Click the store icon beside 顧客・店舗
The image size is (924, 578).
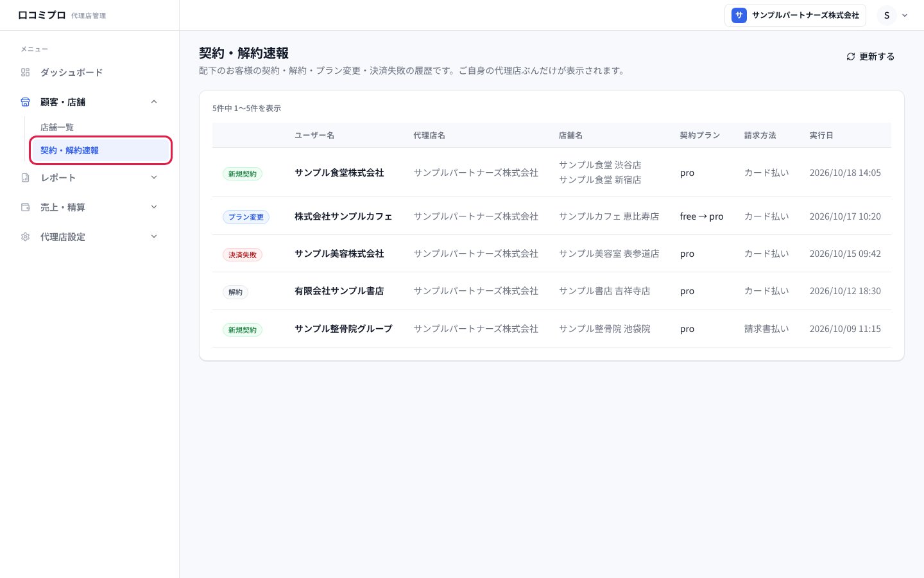click(x=26, y=102)
